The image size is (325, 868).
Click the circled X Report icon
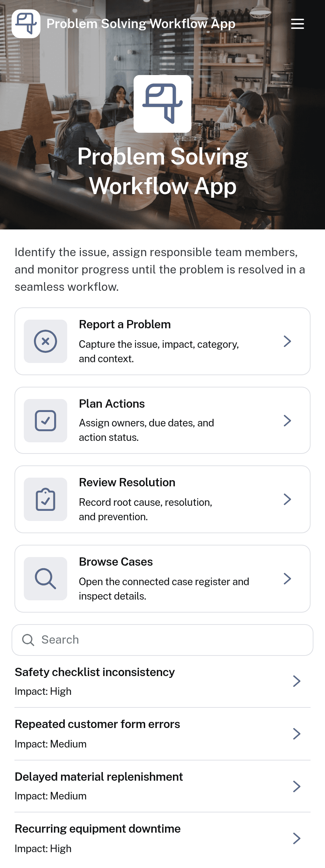[x=45, y=341]
